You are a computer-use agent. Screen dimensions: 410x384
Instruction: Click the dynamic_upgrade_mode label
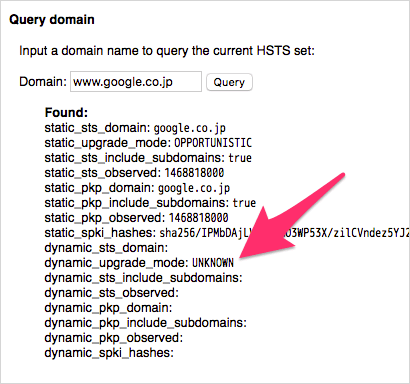[x=117, y=263]
